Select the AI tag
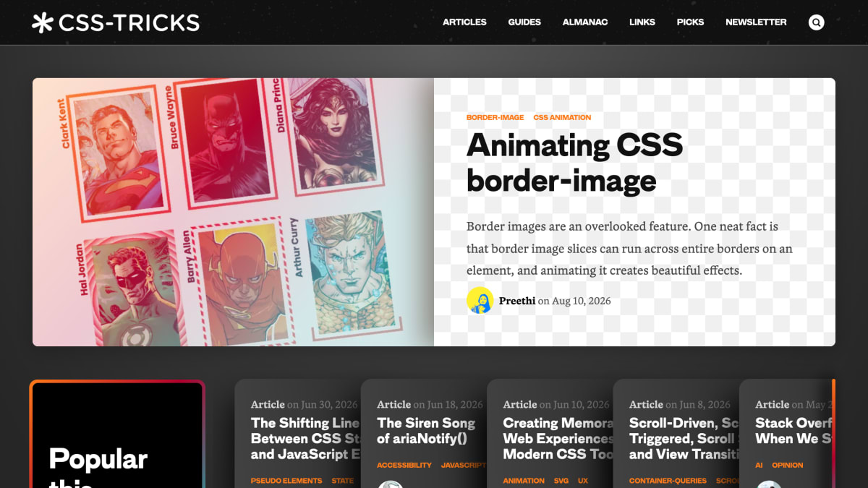 pos(759,466)
